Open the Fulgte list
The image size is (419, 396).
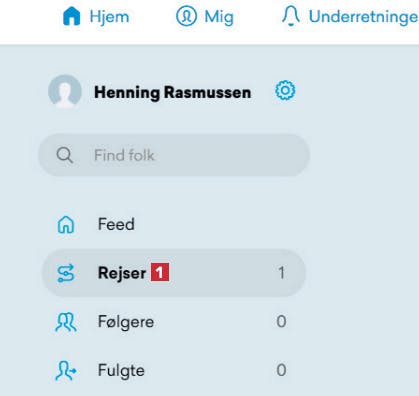(x=174, y=371)
